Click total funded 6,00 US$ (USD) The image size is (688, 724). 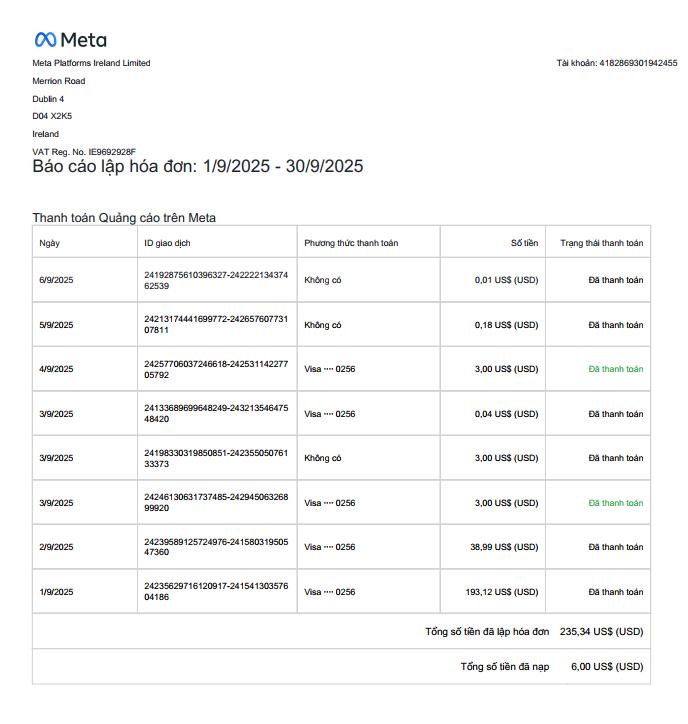point(607,667)
